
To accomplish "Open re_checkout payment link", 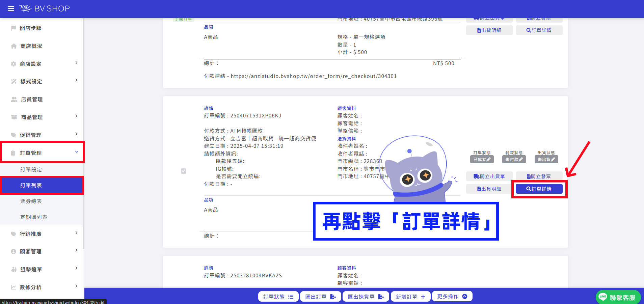I will 314,76.
